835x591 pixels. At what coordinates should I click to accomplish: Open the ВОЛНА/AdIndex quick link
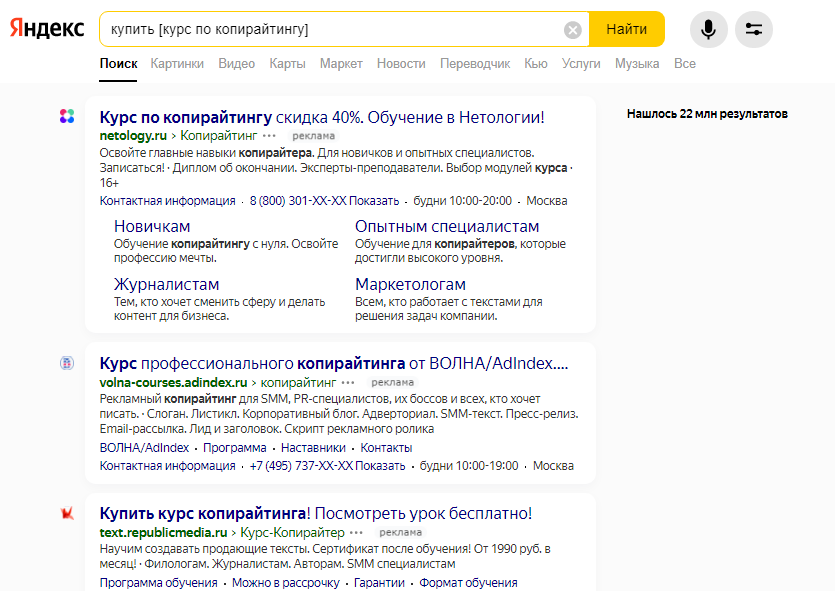[x=144, y=448]
